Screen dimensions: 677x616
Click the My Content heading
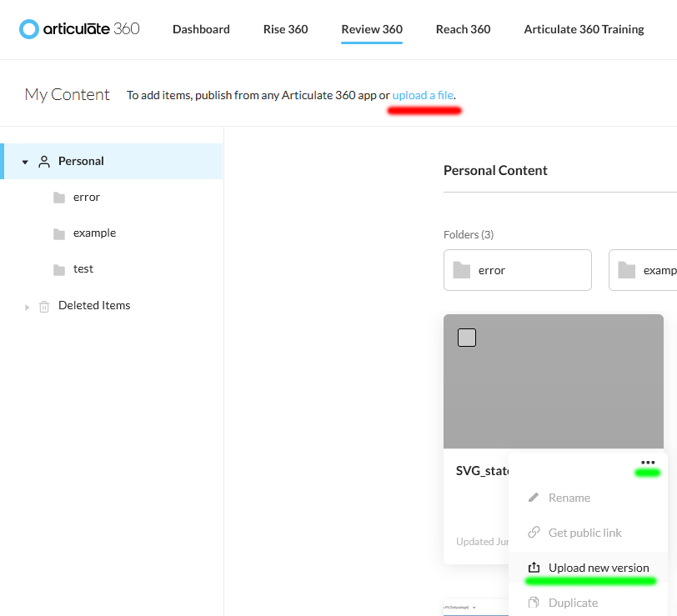(68, 95)
